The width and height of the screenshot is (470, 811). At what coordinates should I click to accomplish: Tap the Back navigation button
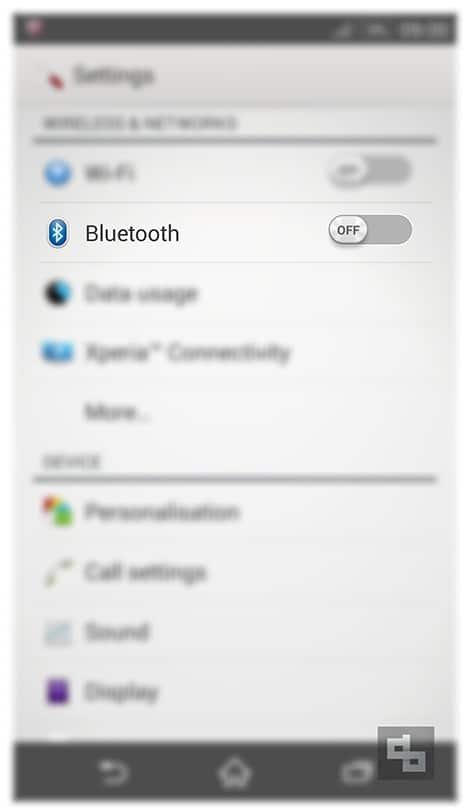pyautogui.click(x=113, y=772)
